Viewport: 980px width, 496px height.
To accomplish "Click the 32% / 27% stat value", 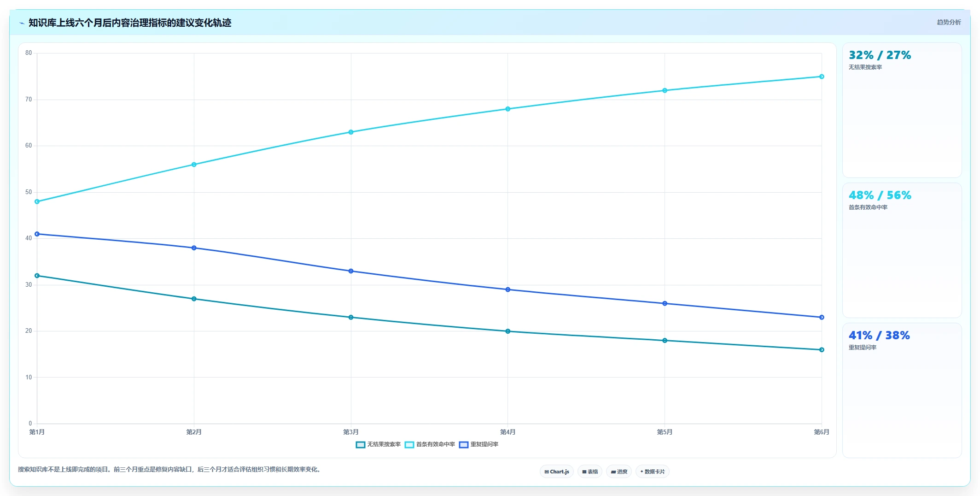I will pyautogui.click(x=880, y=55).
